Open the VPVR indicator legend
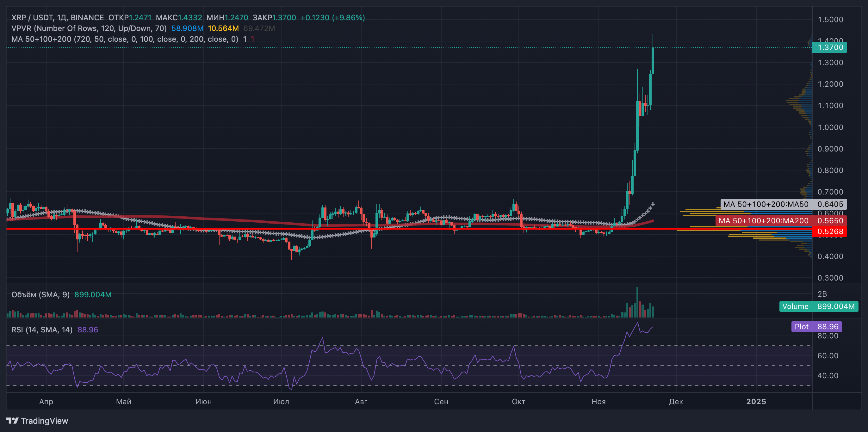The image size is (868, 432). 89,28
